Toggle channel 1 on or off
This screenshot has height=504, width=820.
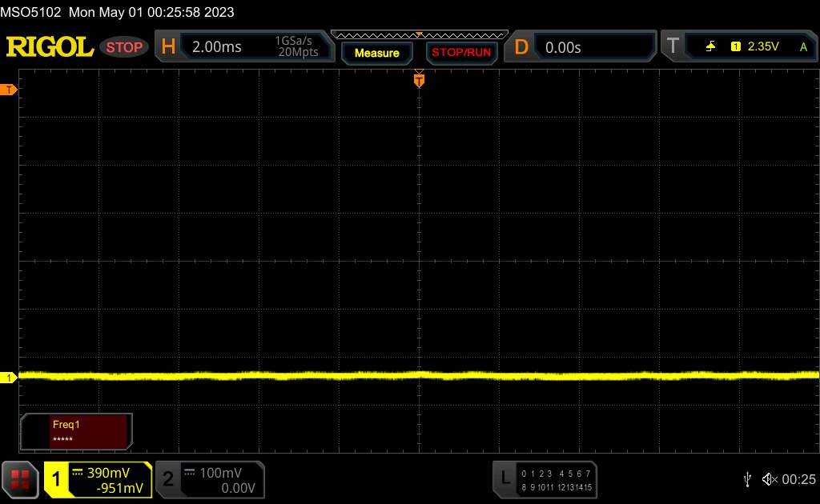pos(56,479)
